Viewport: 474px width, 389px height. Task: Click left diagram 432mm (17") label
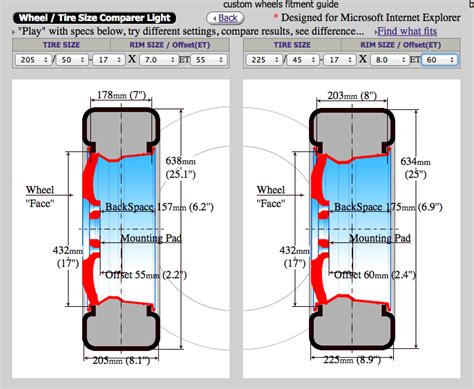tap(68, 257)
